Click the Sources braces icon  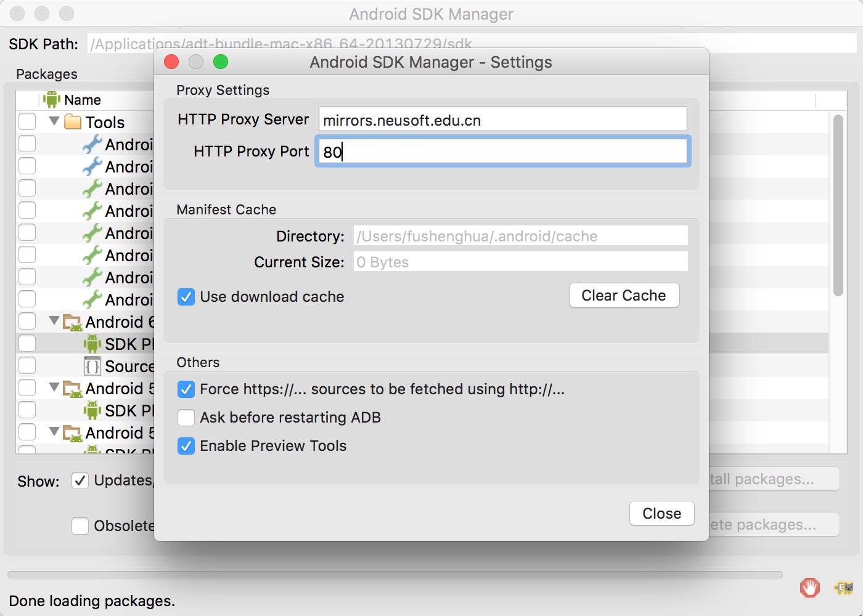pyautogui.click(x=92, y=366)
